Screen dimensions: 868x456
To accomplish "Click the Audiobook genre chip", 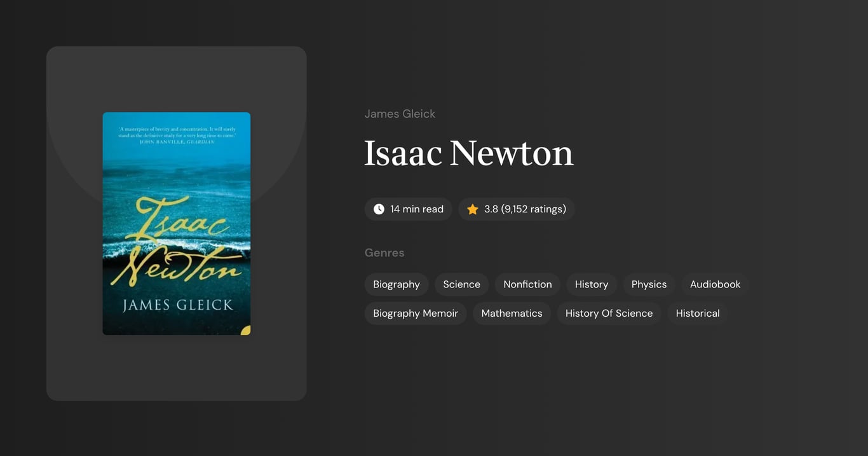I will (x=714, y=284).
